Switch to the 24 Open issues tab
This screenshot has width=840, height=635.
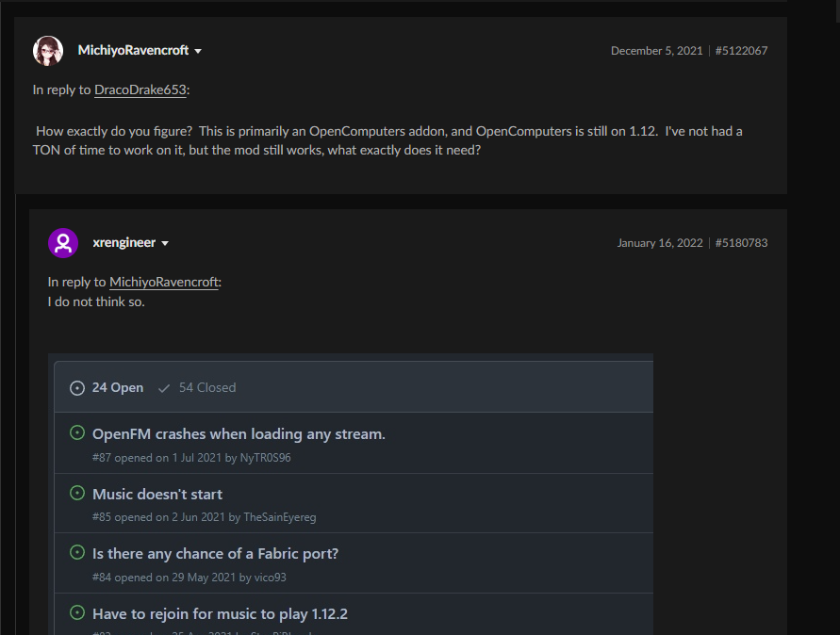117,388
